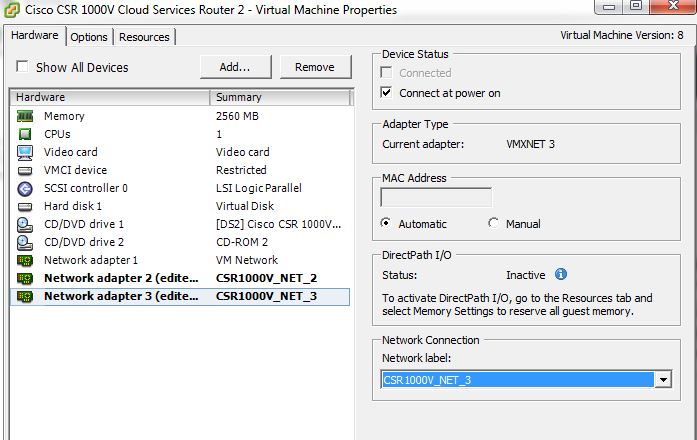Click the SCSI controller 0 icon
The height and width of the screenshot is (440, 697).
click(x=25, y=189)
